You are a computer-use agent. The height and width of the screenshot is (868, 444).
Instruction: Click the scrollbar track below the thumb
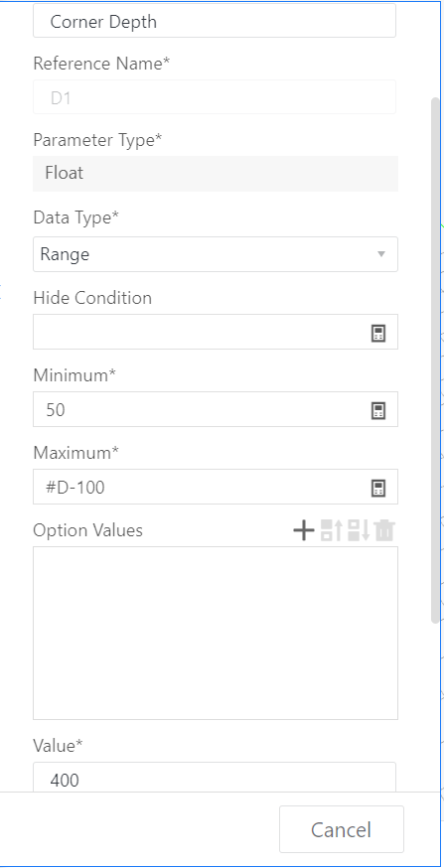tap(435, 706)
